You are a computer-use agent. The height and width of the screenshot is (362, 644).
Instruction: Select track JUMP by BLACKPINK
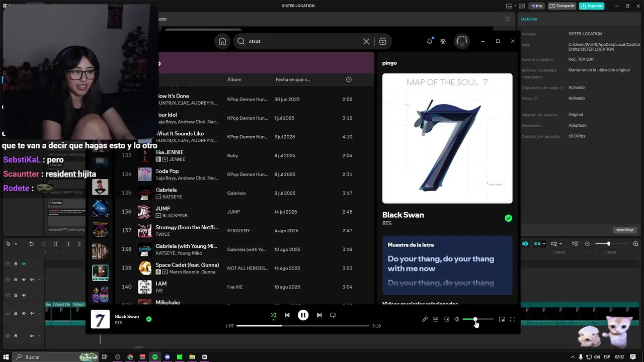244,212
